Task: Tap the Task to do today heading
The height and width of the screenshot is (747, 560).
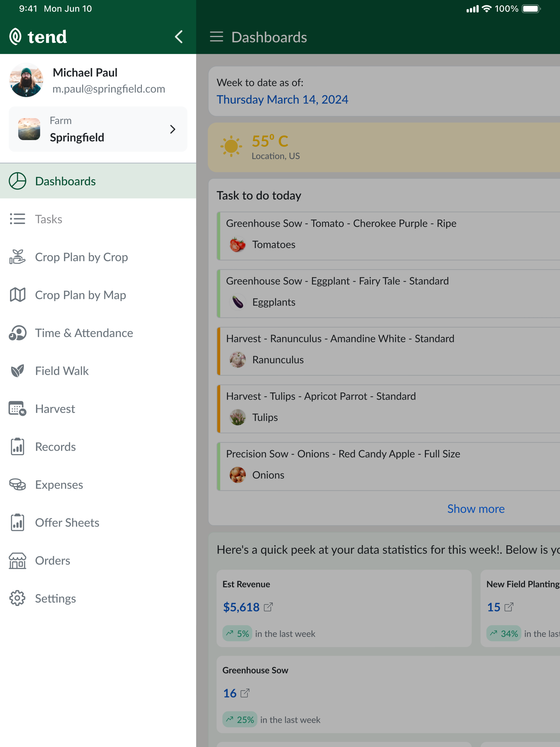Action: click(259, 195)
